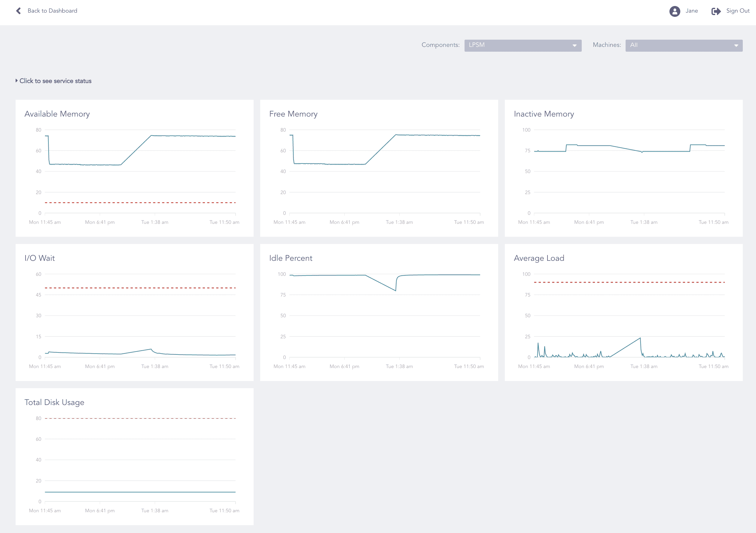
Task: Click the Inactive Memory chart title
Action: click(544, 114)
